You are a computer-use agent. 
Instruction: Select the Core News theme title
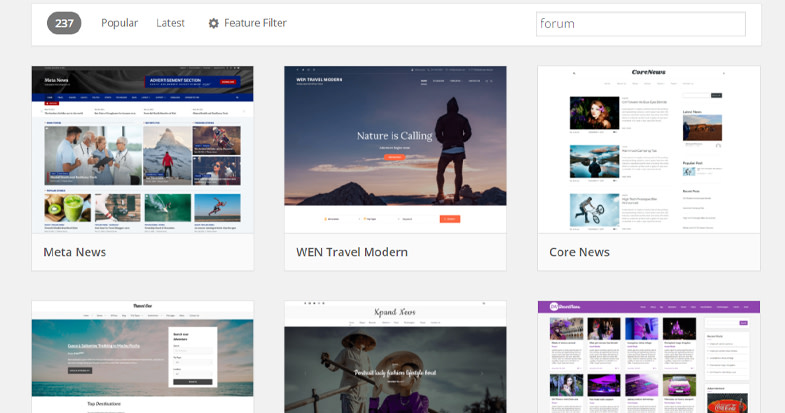[x=579, y=252]
